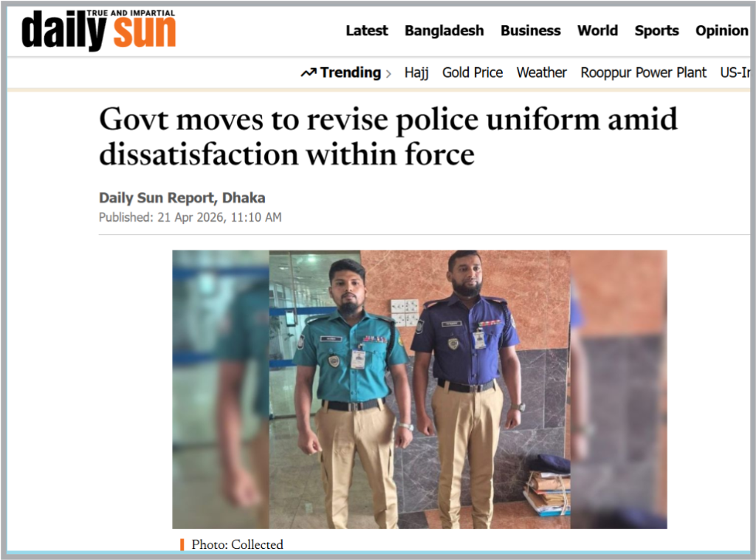756x560 pixels.
Task: Click the published date text
Action: 190,217
